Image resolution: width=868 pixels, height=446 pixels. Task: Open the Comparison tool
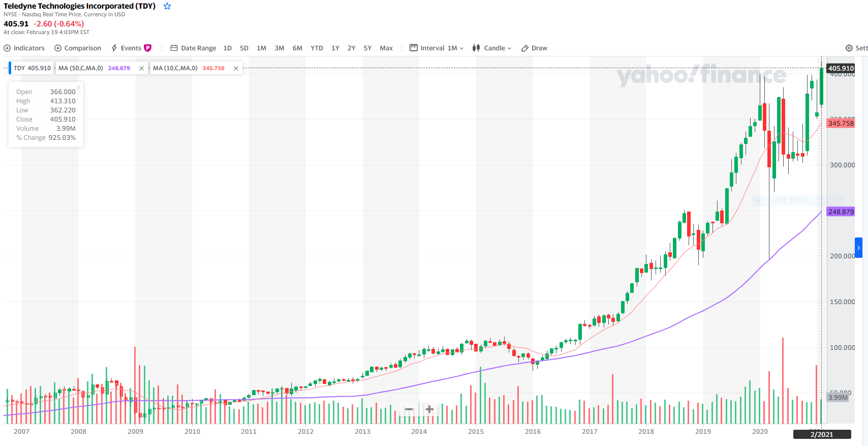[78, 48]
